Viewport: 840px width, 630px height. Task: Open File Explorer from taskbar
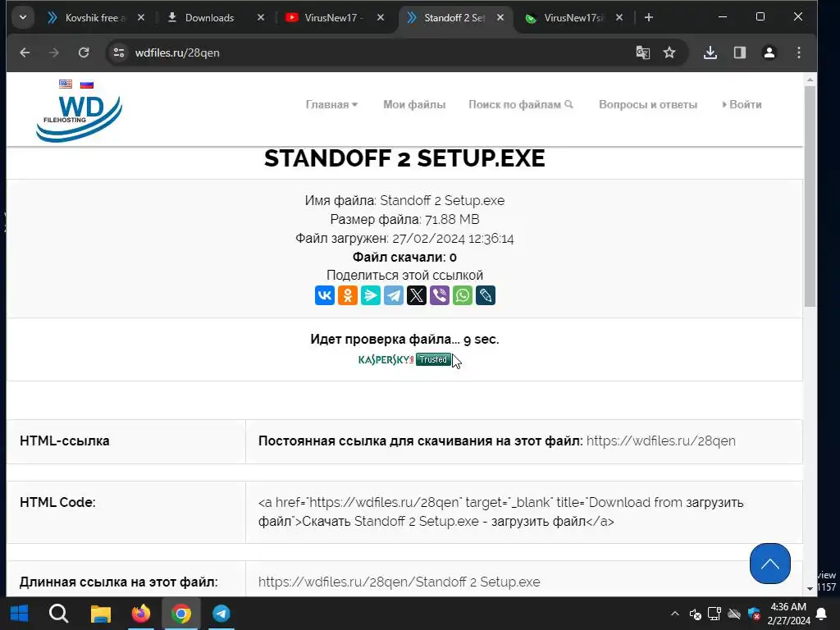pos(100,613)
